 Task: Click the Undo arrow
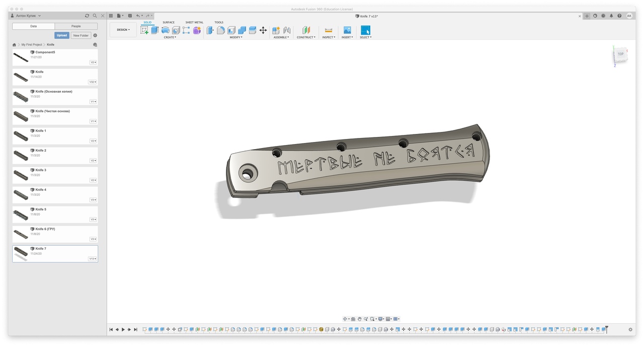point(138,16)
